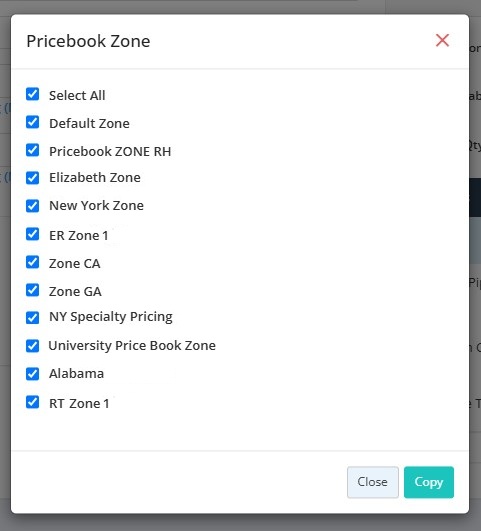Close the Pricebook Zone dialog with the red X
This screenshot has width=481, height=531.
[x=442, y=40]
